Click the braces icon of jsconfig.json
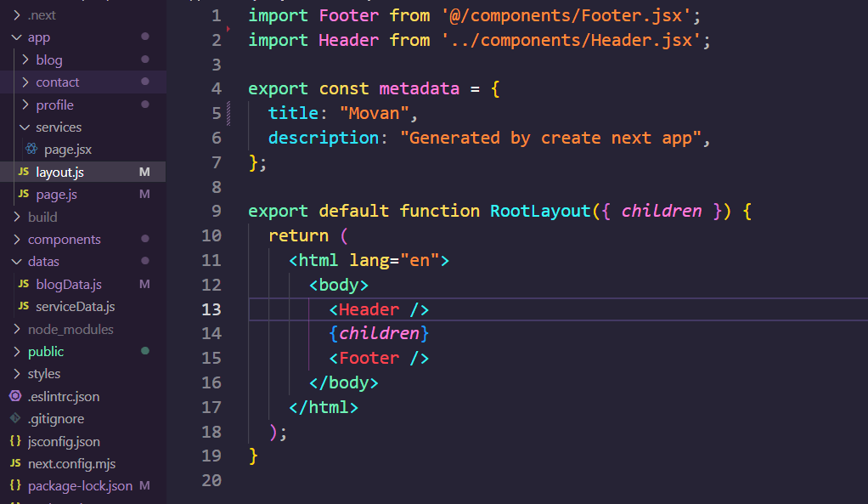 tap(15, 441)
